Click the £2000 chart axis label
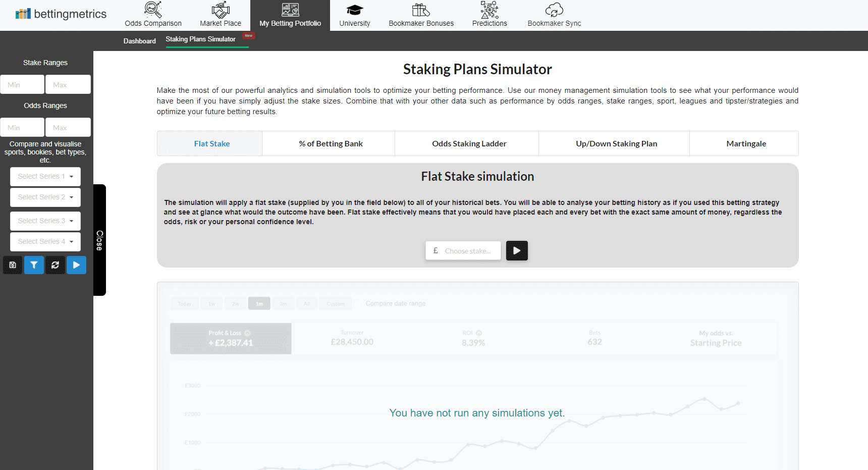 coord(193,414)
